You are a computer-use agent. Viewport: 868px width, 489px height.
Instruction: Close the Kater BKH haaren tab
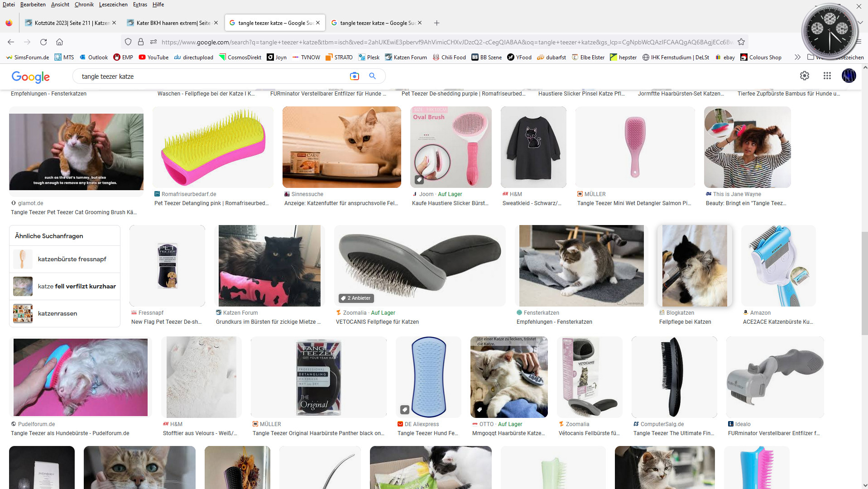click(216, 23)
